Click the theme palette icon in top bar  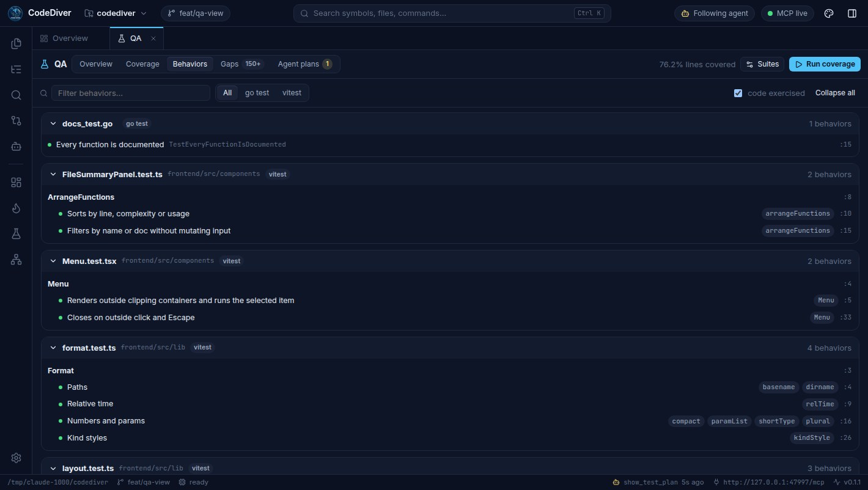829,13
